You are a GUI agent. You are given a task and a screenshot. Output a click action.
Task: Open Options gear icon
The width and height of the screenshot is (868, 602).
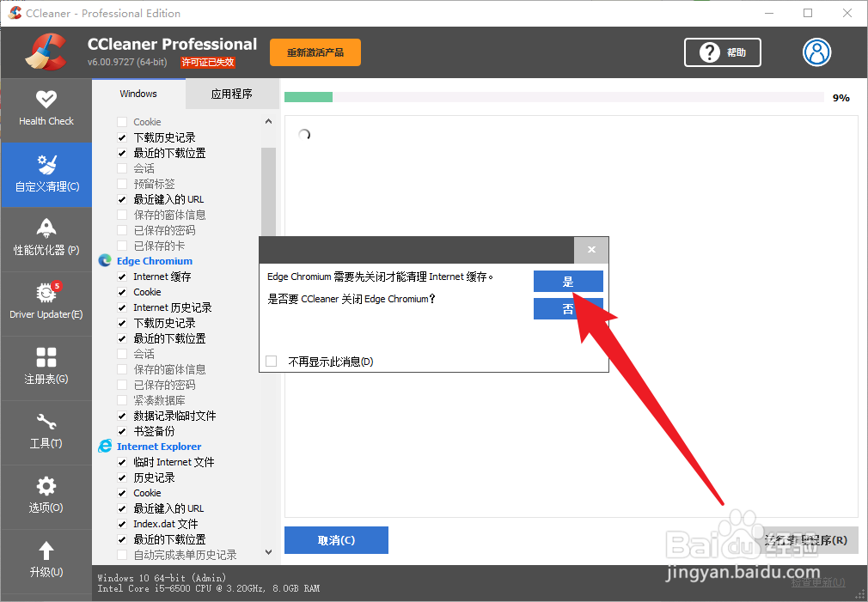click(x=46, y=486)
